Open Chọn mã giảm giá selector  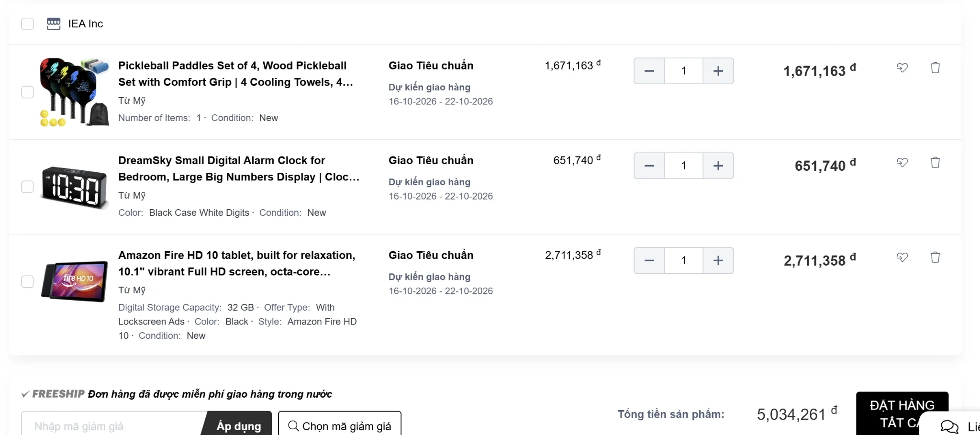click(x=340, y=425)
